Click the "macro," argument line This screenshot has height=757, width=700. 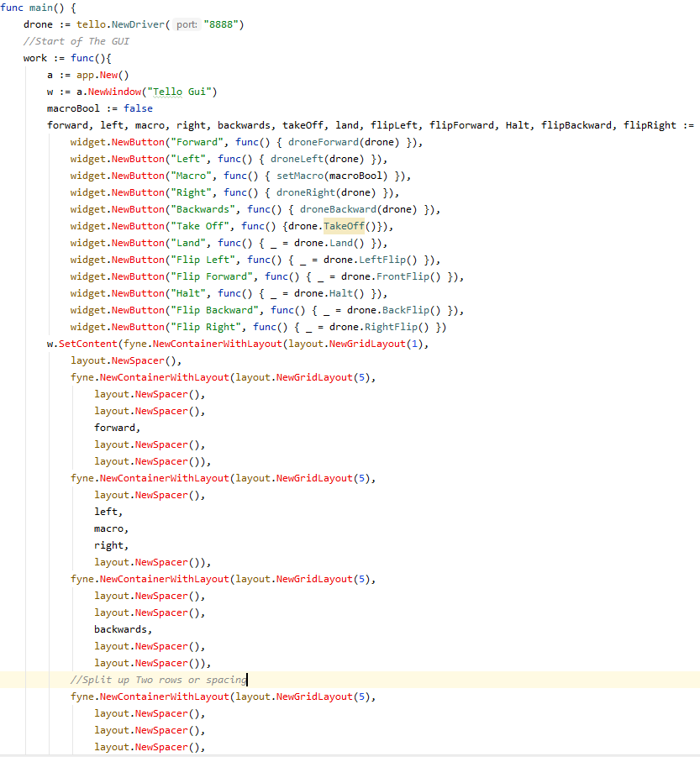(112, 528)
